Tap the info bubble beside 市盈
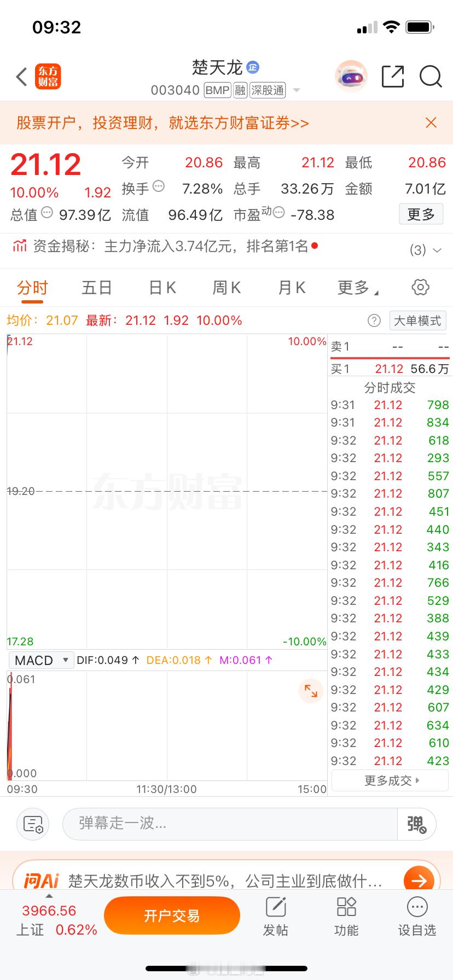 tap(278, 212)
